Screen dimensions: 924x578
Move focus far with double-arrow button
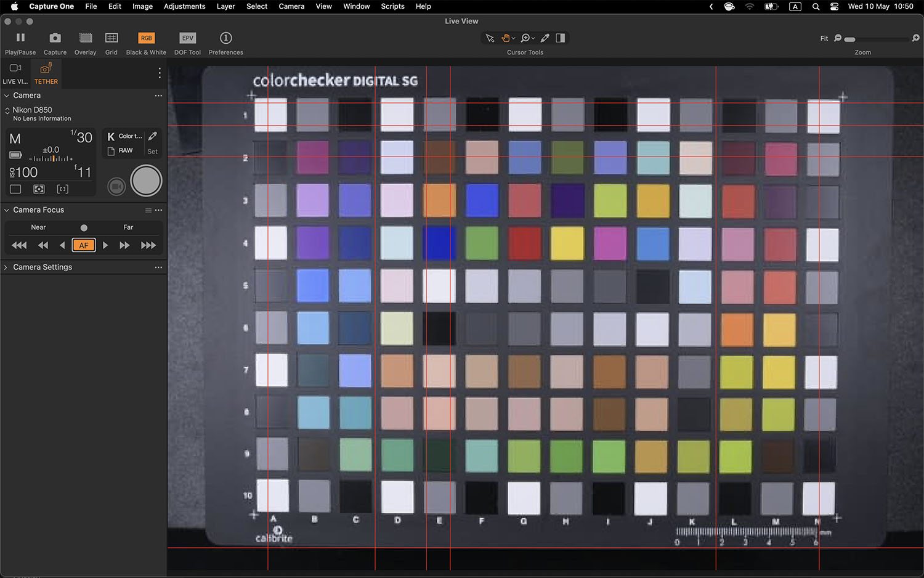(x=124, y=245)
